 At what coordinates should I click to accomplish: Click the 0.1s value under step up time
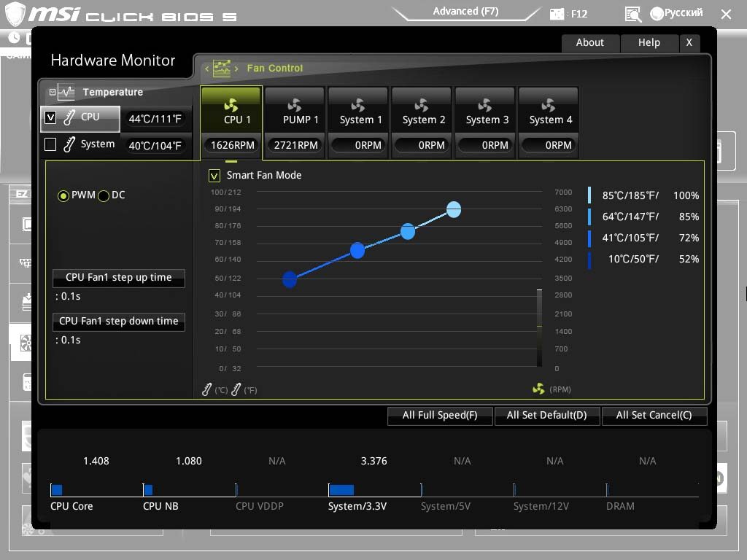point(71,296)
